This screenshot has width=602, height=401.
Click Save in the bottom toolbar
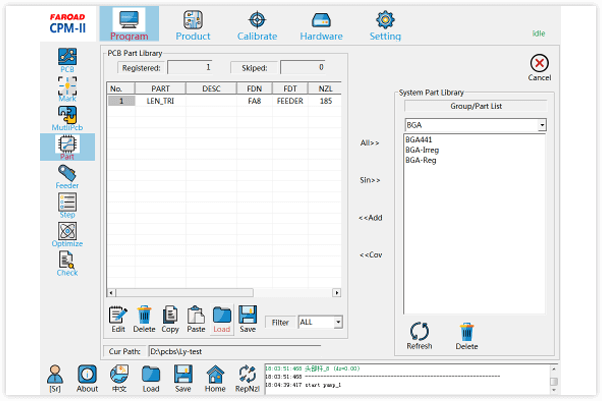coord(183,378)
